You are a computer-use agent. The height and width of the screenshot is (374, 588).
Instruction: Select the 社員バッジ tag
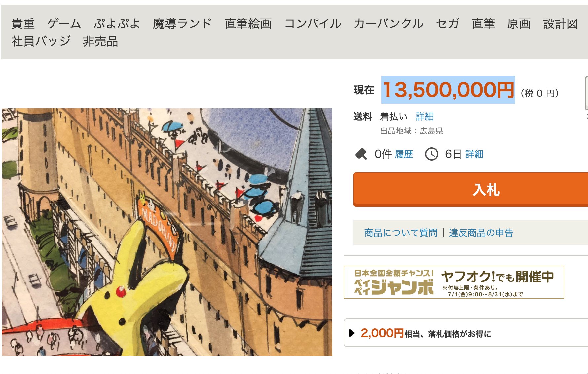tap(41, 41)
